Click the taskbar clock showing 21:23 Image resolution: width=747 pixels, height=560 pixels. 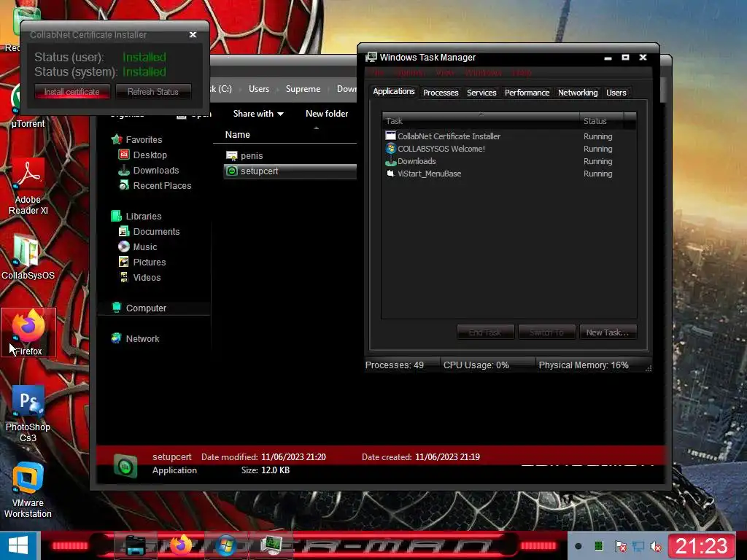click(x=701, y=546)
